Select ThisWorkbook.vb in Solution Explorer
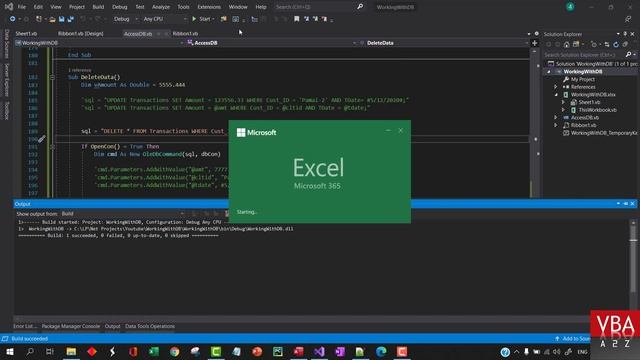The image size is (640, 360). coord(598,110)
